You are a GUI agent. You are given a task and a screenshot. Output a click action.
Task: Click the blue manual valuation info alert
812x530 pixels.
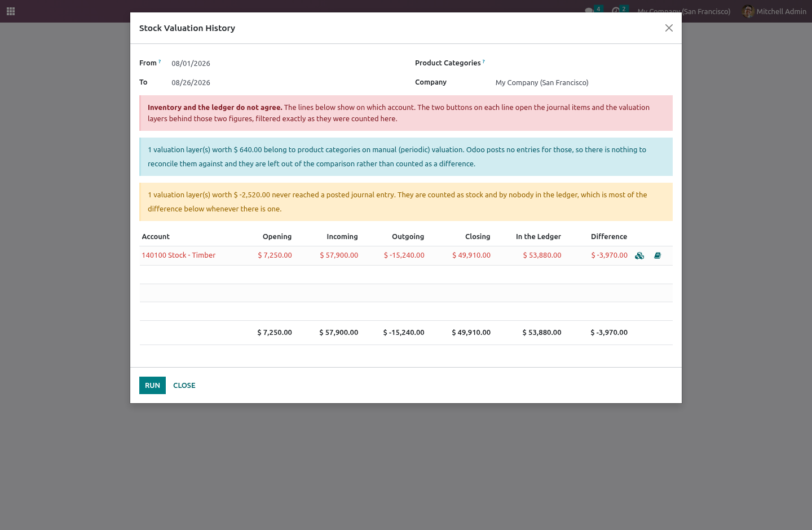[x=406, y=157]
